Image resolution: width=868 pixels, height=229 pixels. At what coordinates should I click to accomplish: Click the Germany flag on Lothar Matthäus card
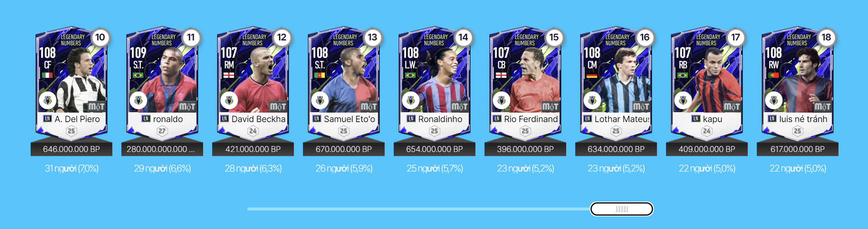pos(592,75)
